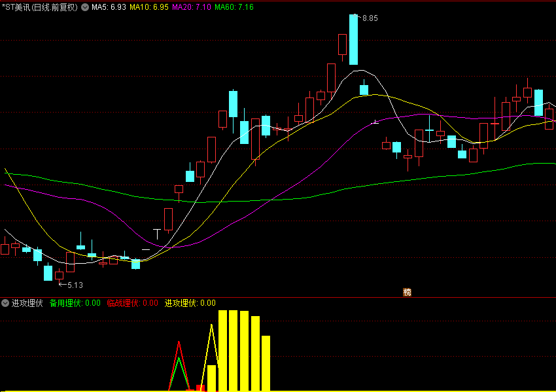Click the yellow 进攻埋伏: 0.00 value

(x=190, y=303)
